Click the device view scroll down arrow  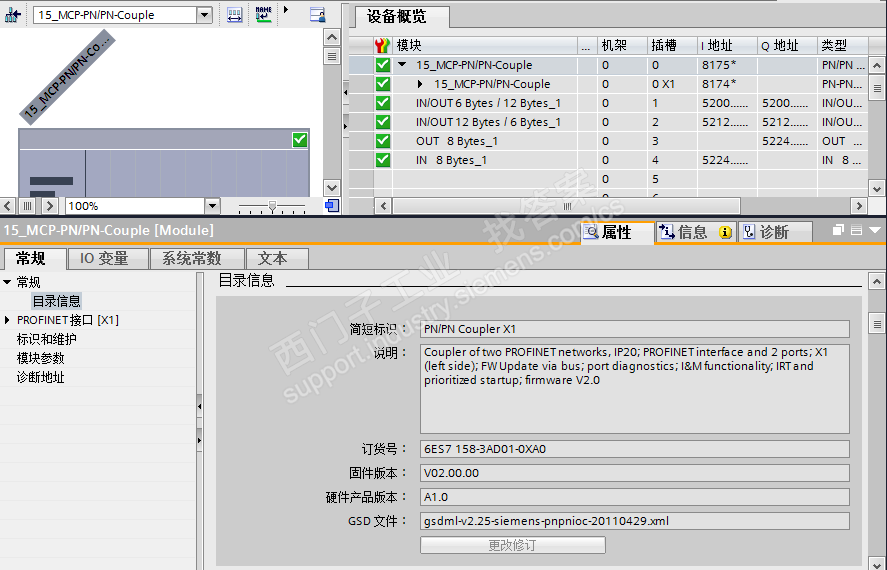(332, 187)
